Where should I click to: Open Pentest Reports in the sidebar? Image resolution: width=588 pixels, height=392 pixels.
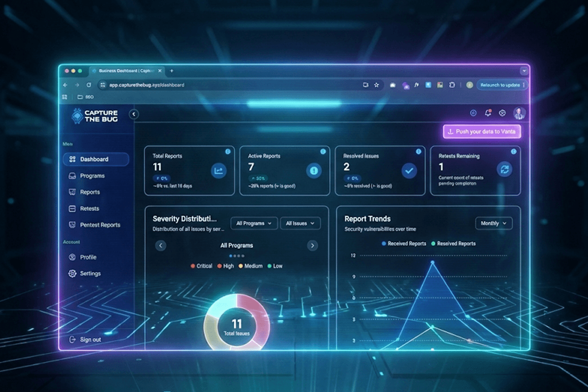(x=94, y=225)
